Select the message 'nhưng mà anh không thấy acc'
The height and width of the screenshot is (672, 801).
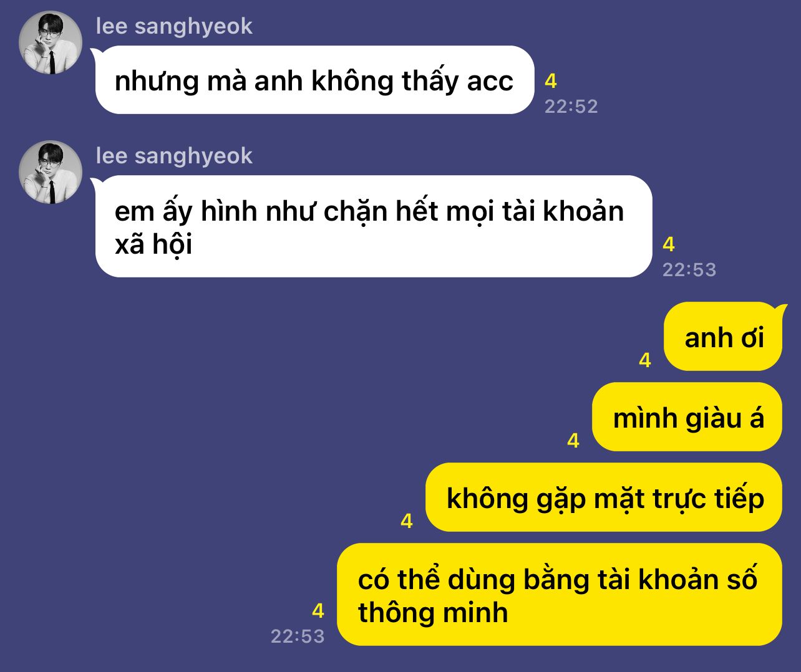pyautogui.click(x=314, y=80)
